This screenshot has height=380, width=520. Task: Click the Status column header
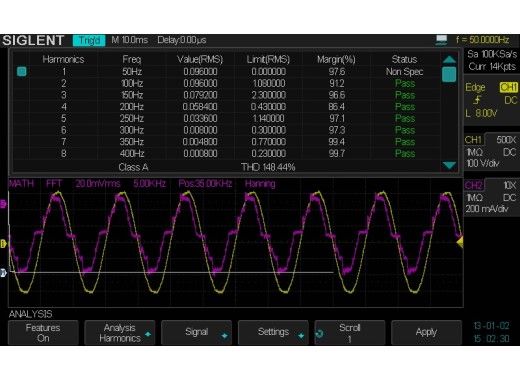(404, 60)
